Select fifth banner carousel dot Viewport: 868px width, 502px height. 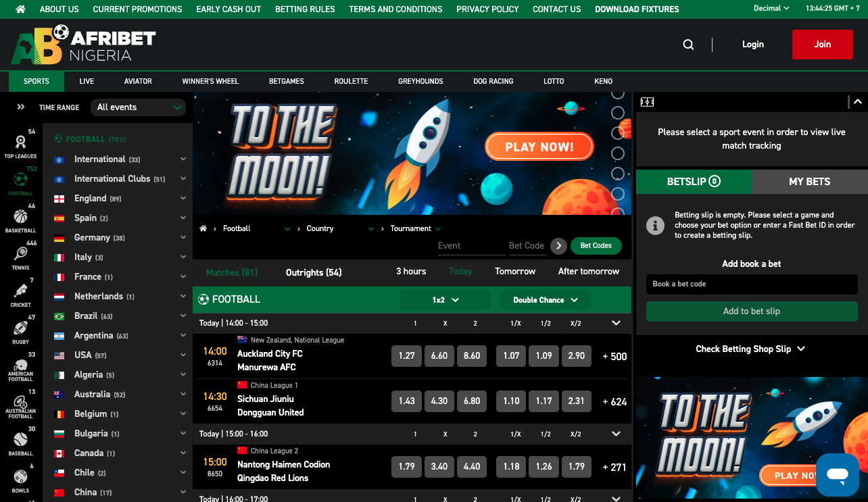[x=617, y=174]
